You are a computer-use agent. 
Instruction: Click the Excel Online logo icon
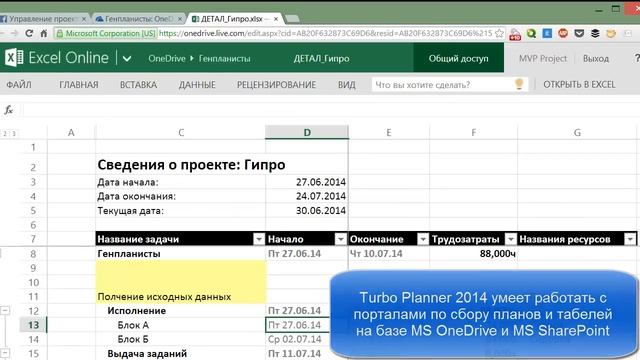tap(14, 58)
